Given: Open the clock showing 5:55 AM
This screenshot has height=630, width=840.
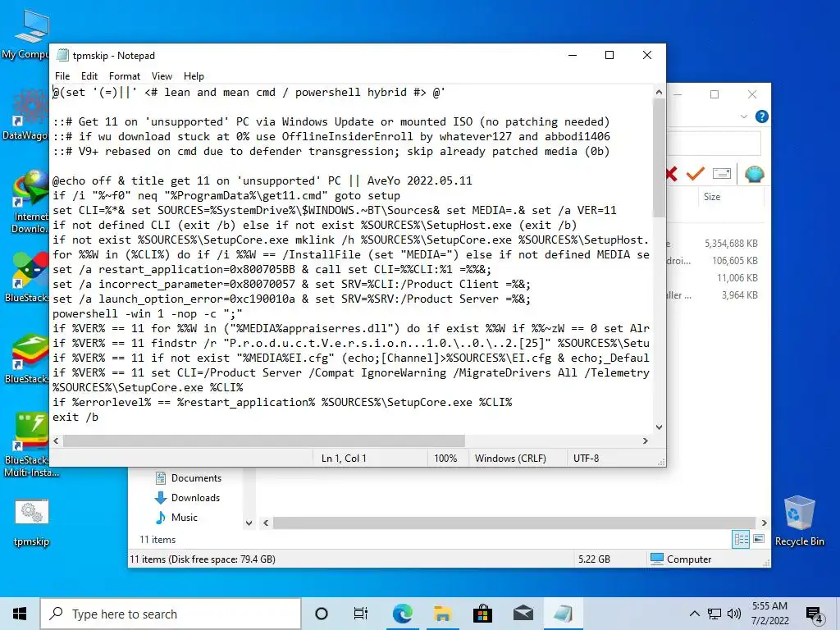Looking at the screenshot, I should click(769, 614).
